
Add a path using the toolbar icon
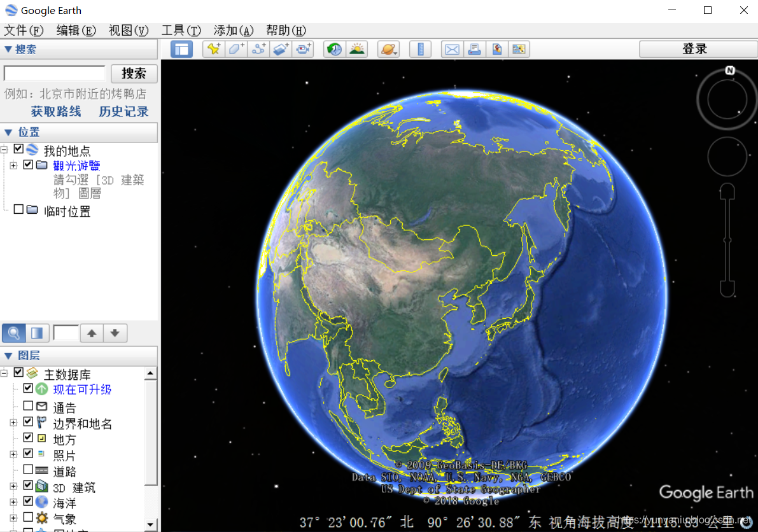(x=258, y=49)
